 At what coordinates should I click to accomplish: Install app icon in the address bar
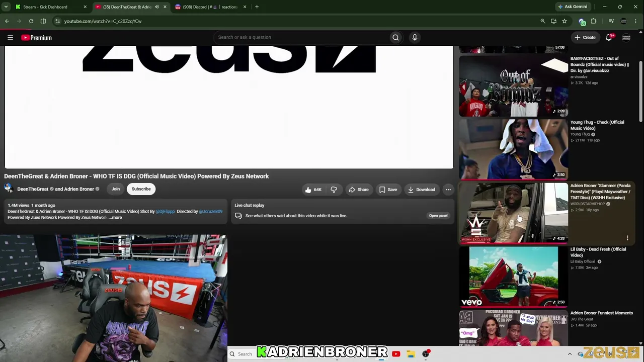click(553, 21)
